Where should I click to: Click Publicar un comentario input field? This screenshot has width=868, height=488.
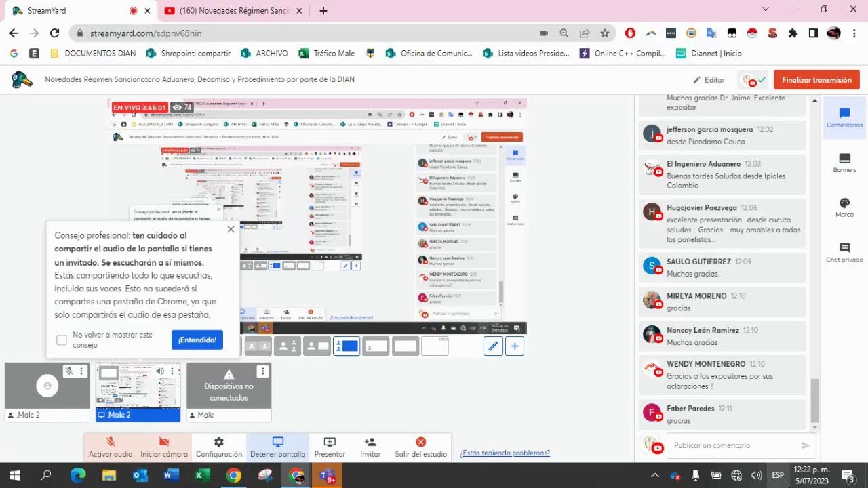(734, 445)
